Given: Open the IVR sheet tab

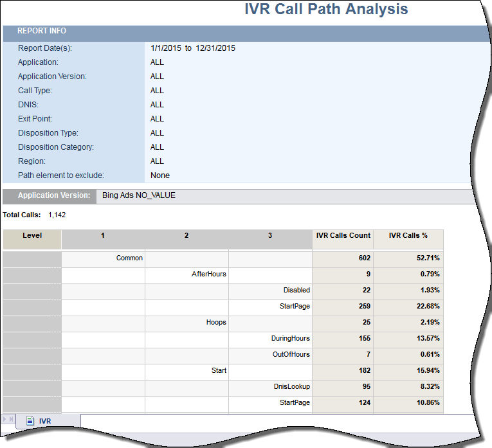Looking at the screenshot, I should 45,421.
